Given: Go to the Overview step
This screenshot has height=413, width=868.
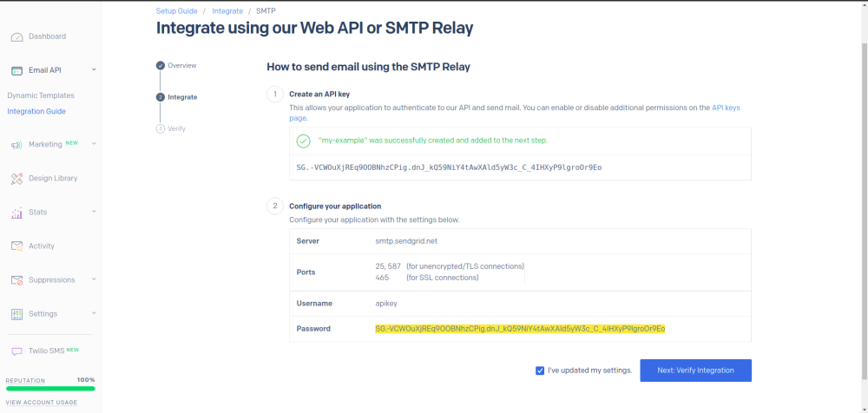Looking at the screenshot, I should point(181,65).
